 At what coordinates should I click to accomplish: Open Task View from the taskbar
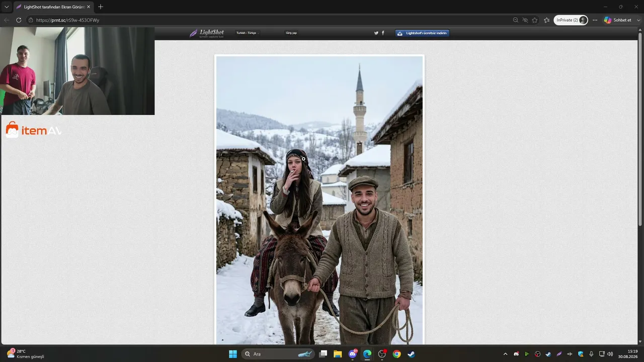point(323,354)
